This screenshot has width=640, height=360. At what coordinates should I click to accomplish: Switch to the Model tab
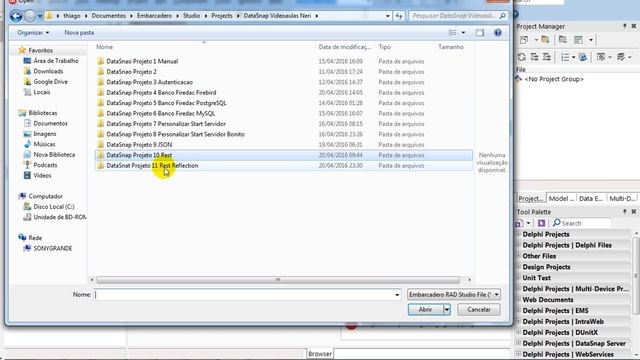point(560,198)
